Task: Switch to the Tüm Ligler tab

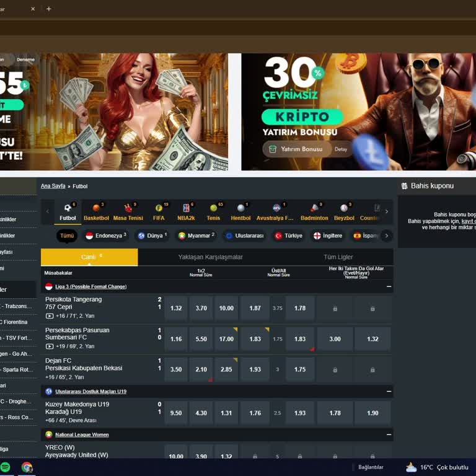Action: click(x=338, y=257)
